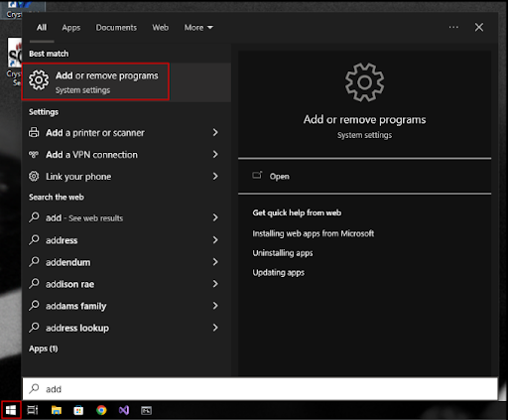Switch to the Web tab
The width and height of the screenshot is (508, 420).
coord(161,28)
